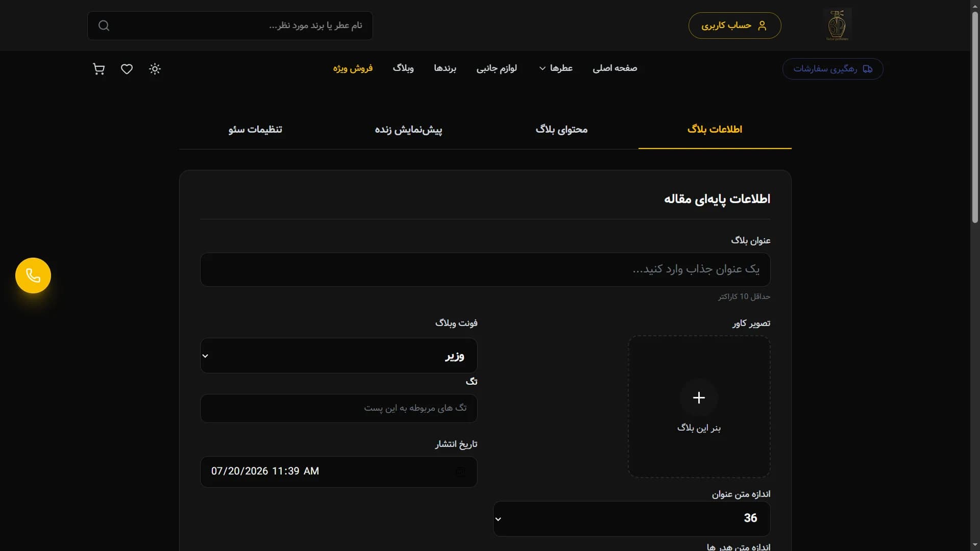
Task: Go to صفحه اصلی in navigation
Action: (x=615, y=68)
